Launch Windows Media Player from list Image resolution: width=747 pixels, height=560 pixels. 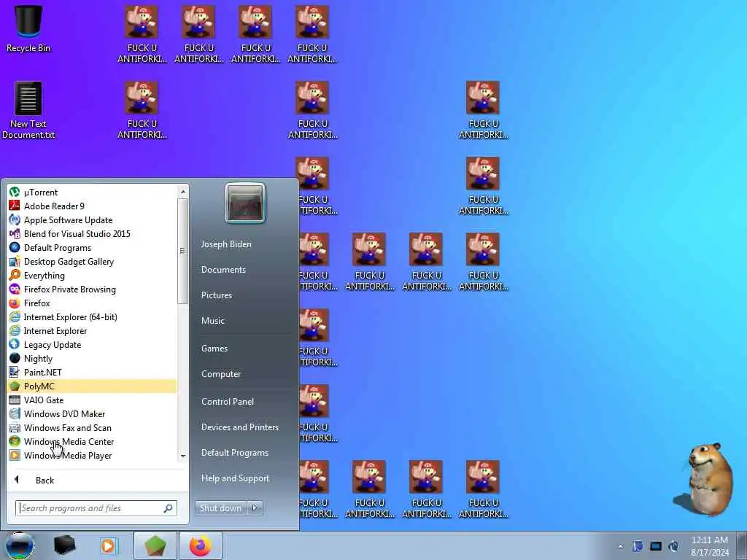coord(92,455)
